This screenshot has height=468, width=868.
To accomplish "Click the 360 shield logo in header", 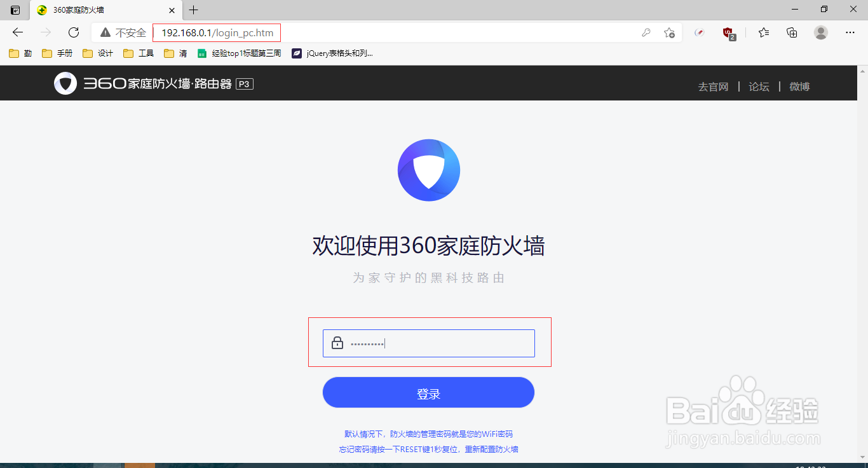I will [x=65, y=83].
